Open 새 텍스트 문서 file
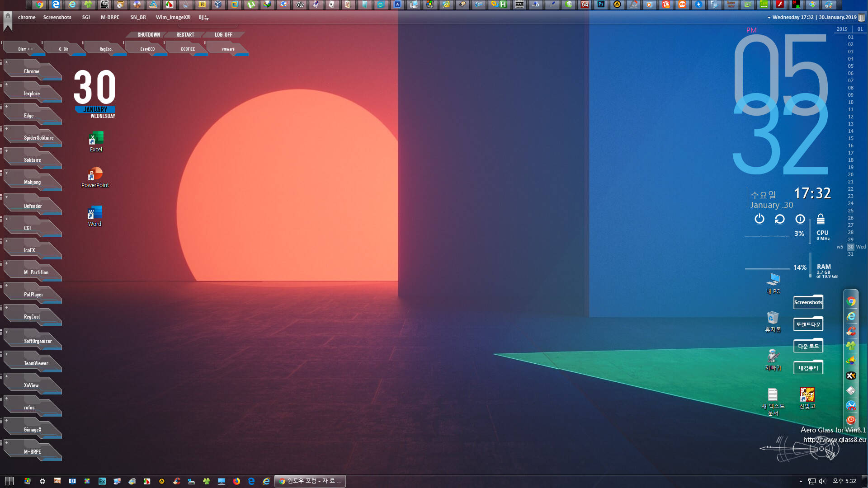868x488 pixels. coord(773,402)
